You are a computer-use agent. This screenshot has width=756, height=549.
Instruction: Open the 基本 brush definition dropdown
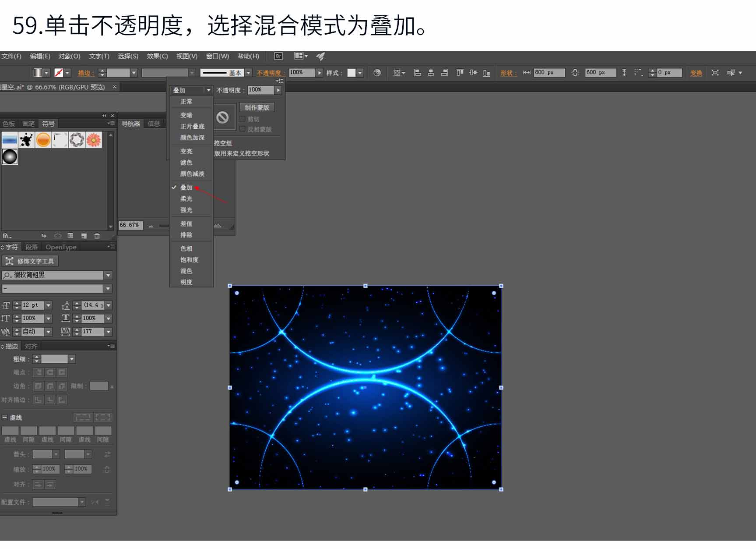point(248,73)
